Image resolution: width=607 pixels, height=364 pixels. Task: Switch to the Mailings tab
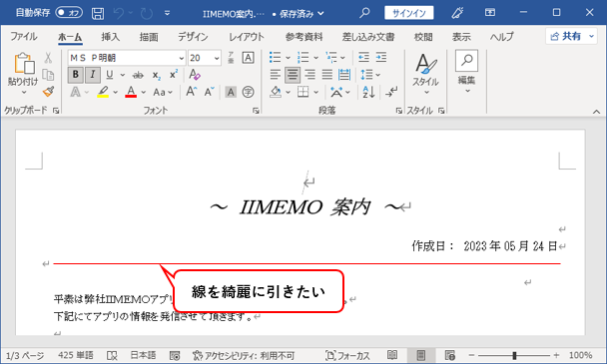point(368,37)
